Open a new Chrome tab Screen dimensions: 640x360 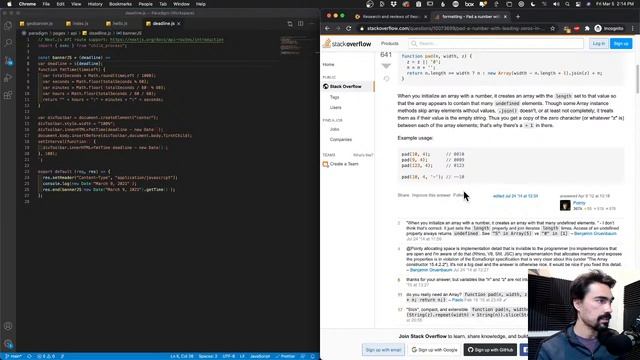pos(518,17)
